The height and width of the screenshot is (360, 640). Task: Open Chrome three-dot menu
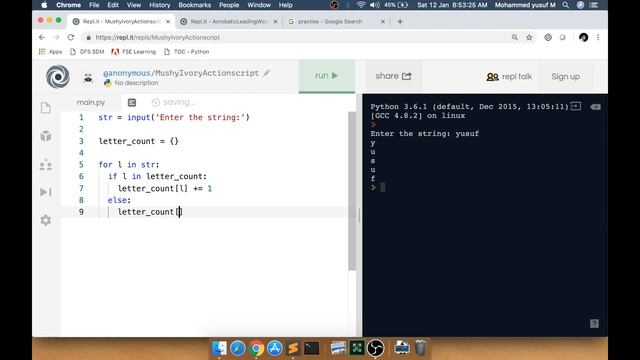click(x=598, y=38)
